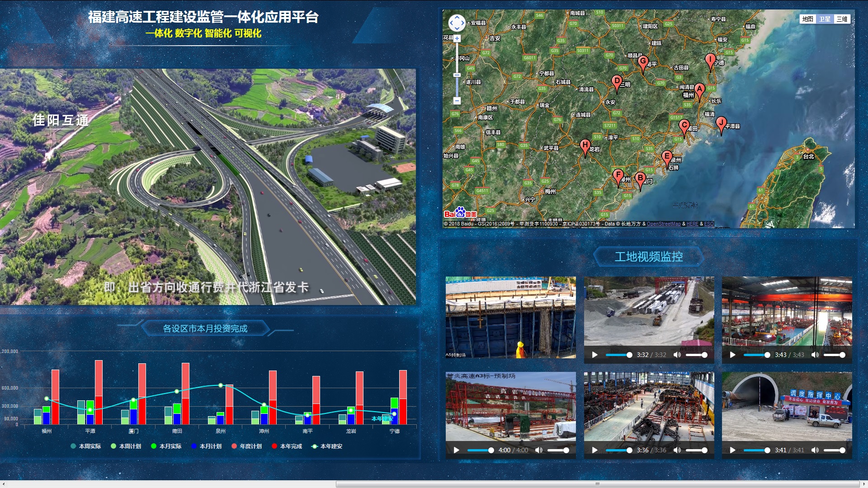Click the 3:32 quarry video progress slider
868x488 pixels.
tap(618, 355)
